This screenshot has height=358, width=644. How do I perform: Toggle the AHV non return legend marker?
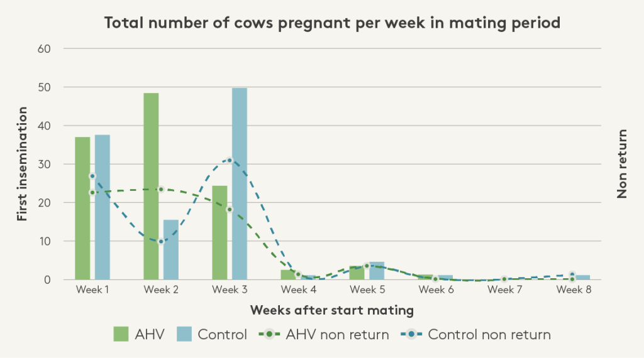pyautogui.click(x=270, y=334)
